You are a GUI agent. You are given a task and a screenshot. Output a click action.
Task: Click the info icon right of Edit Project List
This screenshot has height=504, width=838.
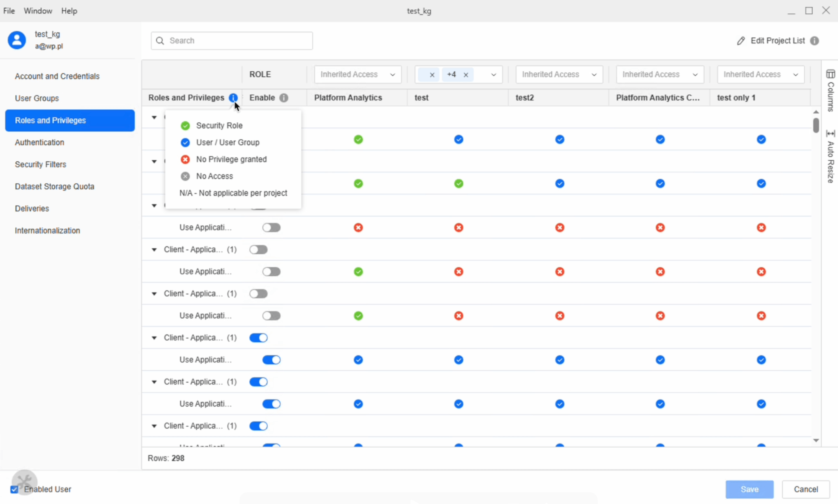coord(815,40)
